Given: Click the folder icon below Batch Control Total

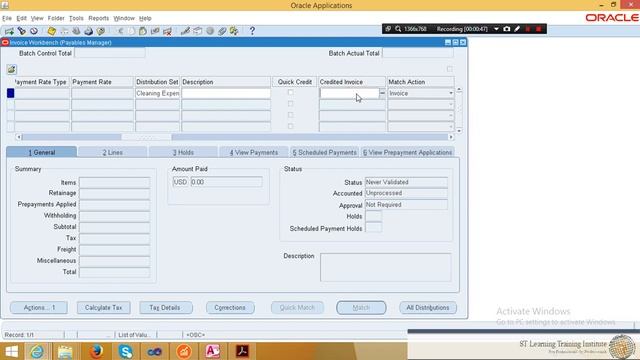Looking at the screenshot, I should click(x=11, y=69).
